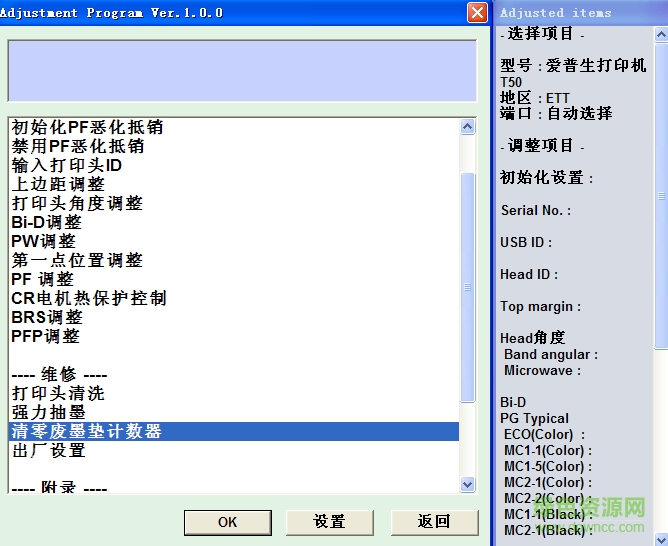
Task: Select CR电机热保护控制 item
Action: pyautogui.click(x=233, y=298)
